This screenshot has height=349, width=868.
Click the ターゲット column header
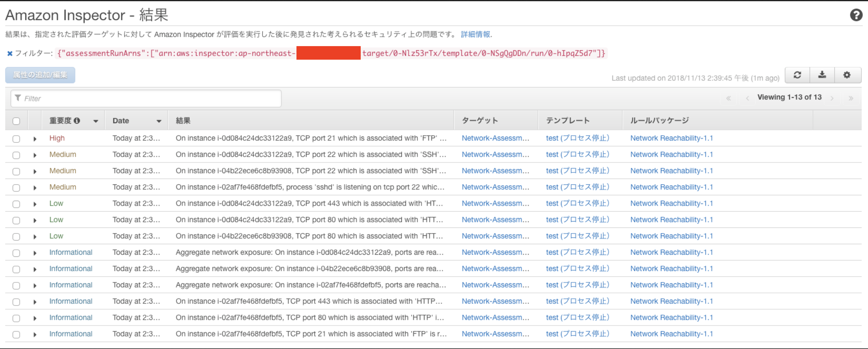pyautogui.click(x=480, y=121)
